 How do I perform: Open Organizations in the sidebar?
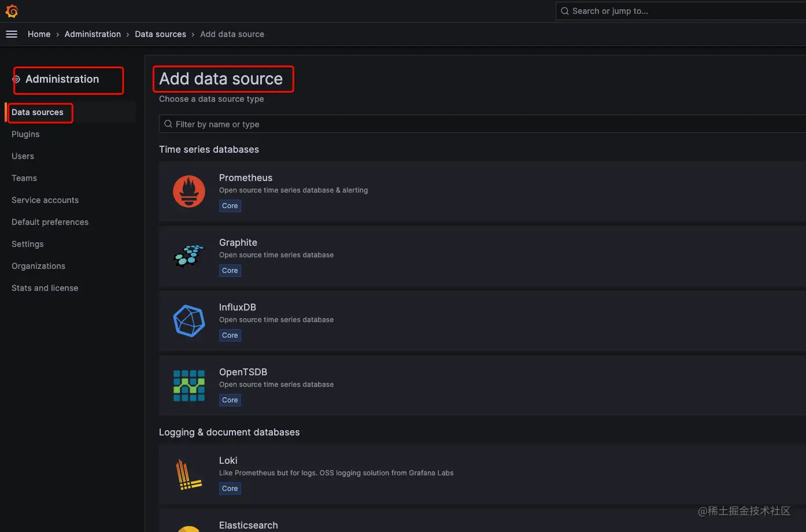point(38,266)
